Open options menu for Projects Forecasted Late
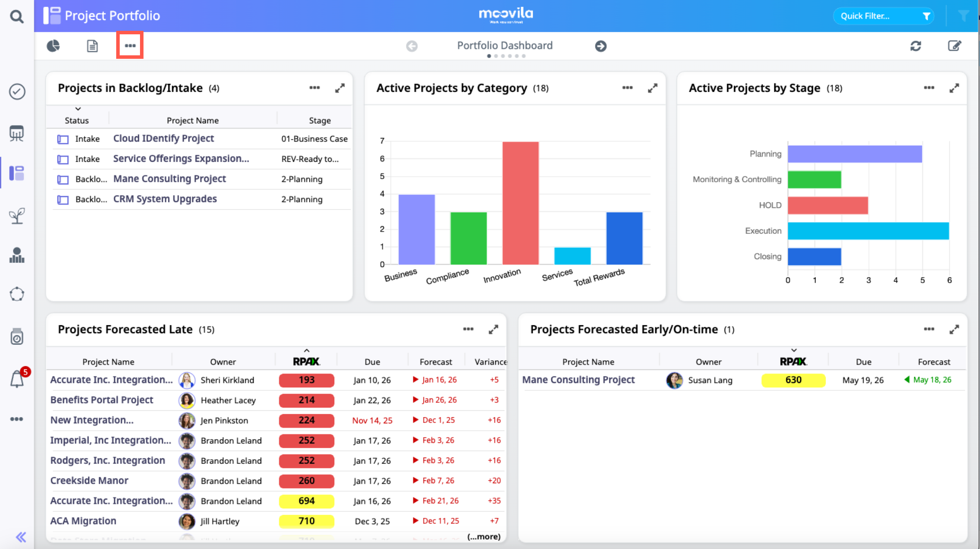 pyautogui.click(x=468, y=329)
